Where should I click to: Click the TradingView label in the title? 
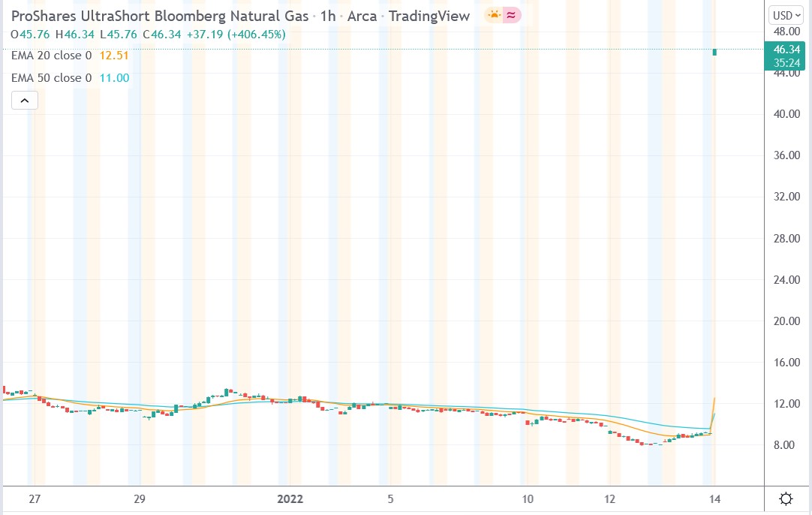coord(429,16)
